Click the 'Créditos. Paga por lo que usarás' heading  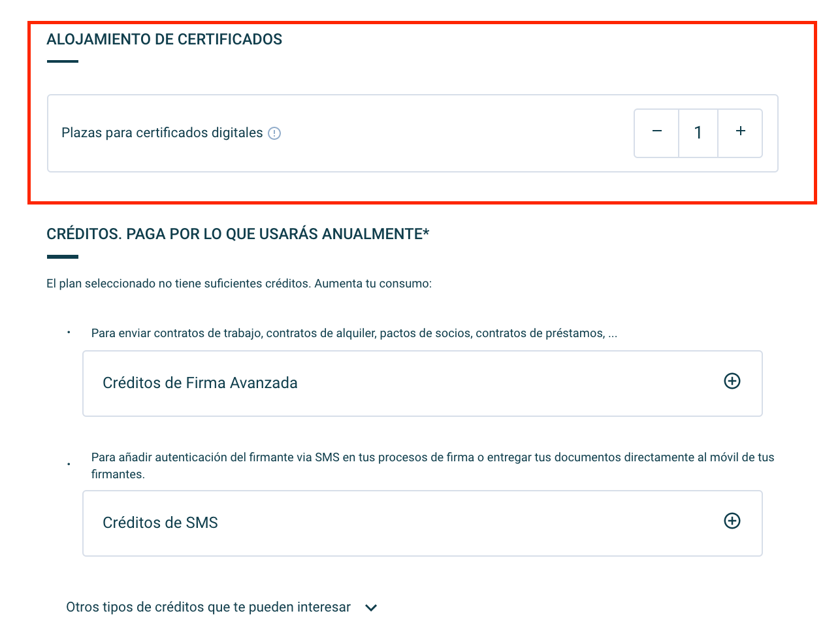238,235
